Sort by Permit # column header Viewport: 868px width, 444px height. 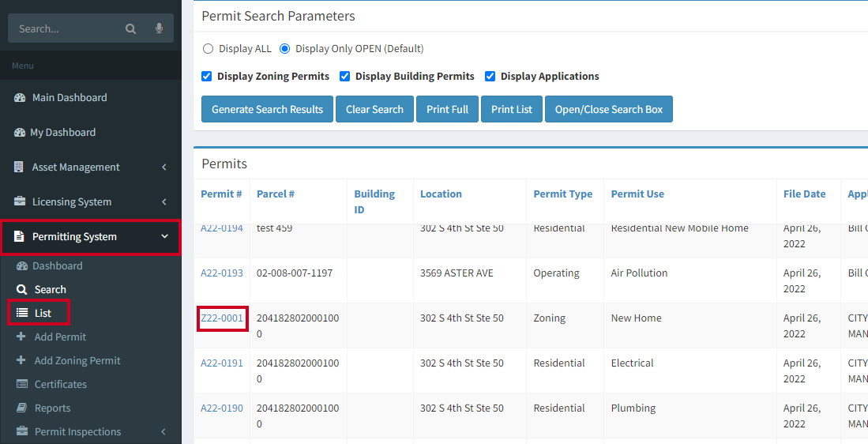point(221,194)
